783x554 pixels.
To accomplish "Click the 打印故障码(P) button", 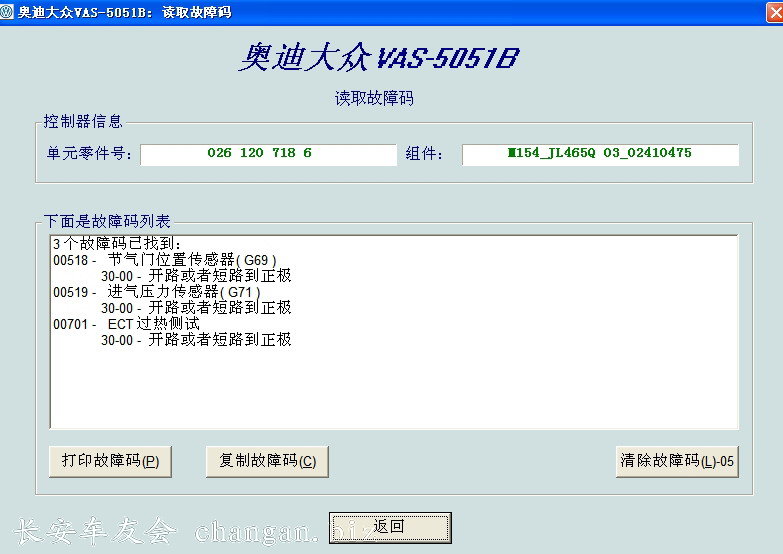I will (110, 462).
